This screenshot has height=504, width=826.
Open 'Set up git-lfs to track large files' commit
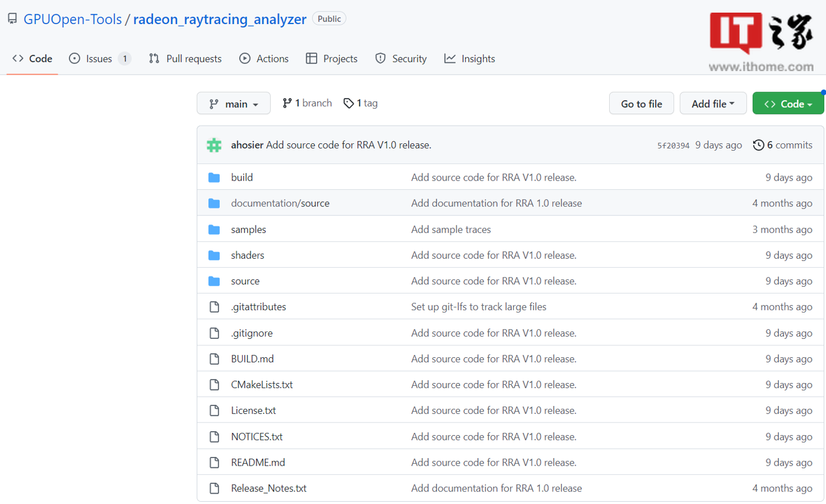tap(479, 307)
